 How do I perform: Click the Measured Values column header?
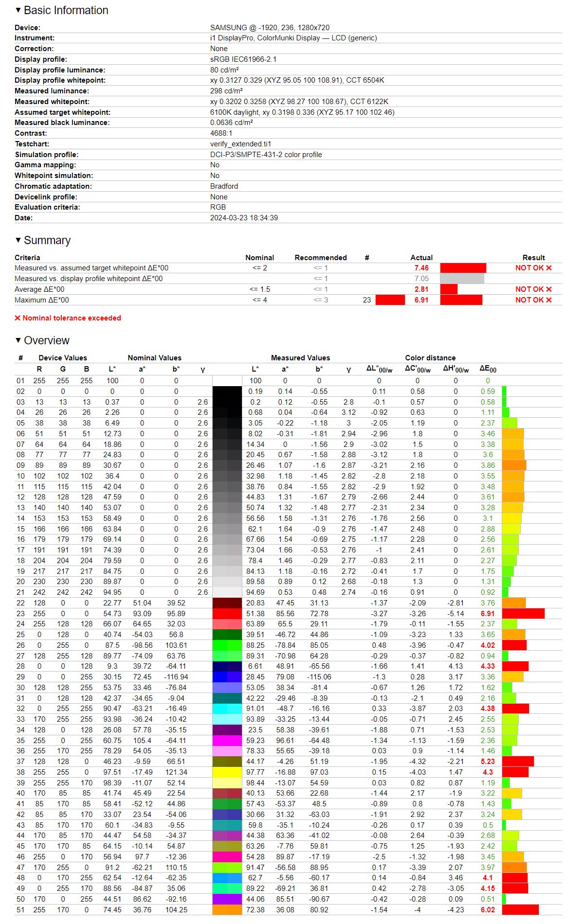[x=300, y=358]
